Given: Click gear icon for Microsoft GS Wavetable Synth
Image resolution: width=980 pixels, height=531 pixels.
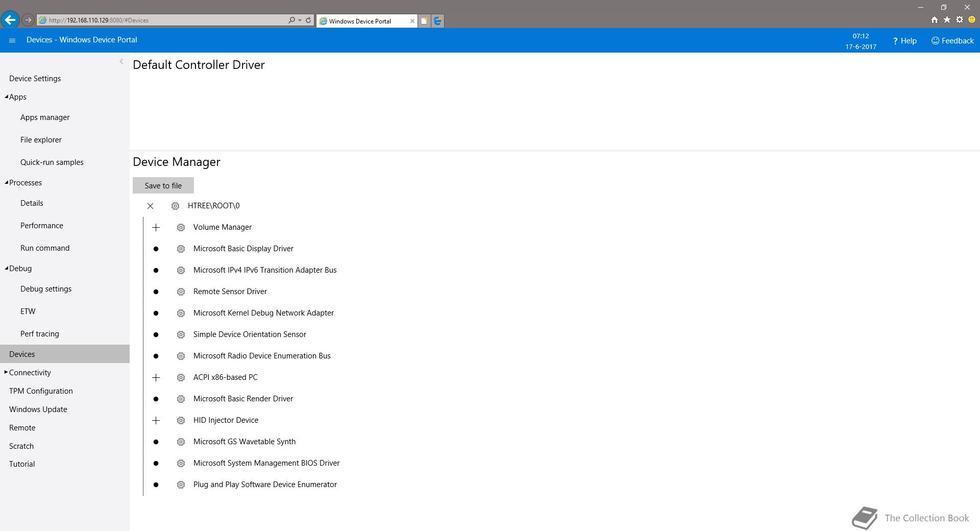Looking at the screenshot, I should point(181,442).
